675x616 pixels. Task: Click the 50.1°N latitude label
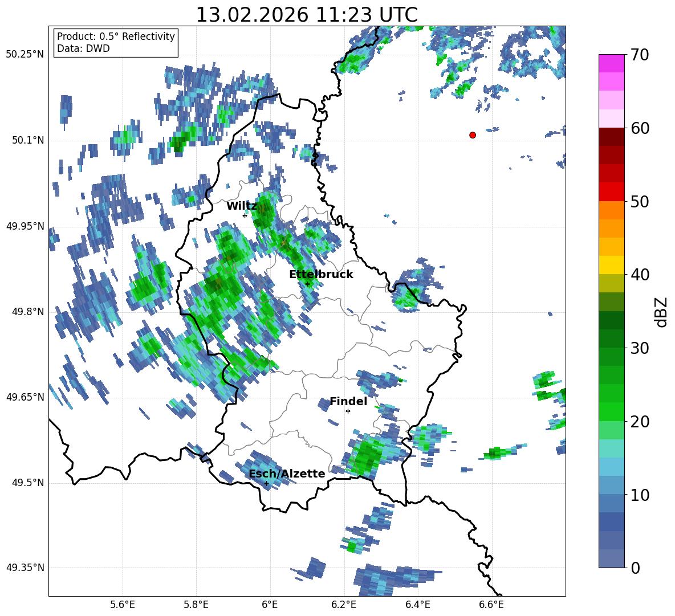coord(27,140)
